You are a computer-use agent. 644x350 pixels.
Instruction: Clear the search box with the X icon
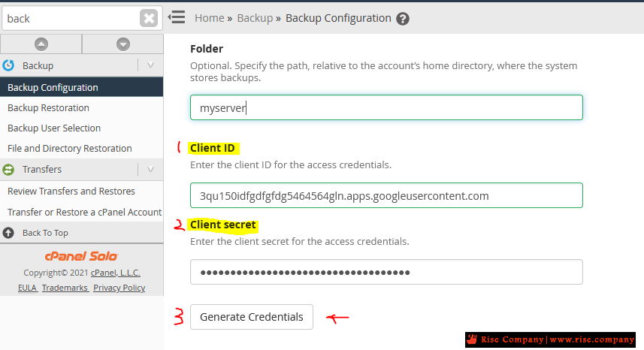click(x=149, y=19)
